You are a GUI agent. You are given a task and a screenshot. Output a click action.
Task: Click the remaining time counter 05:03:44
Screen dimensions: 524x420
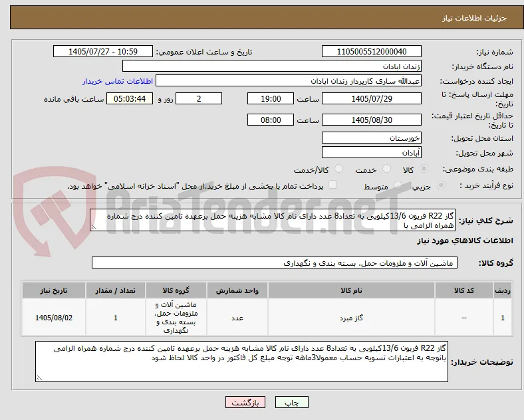(x=130, y=99)
